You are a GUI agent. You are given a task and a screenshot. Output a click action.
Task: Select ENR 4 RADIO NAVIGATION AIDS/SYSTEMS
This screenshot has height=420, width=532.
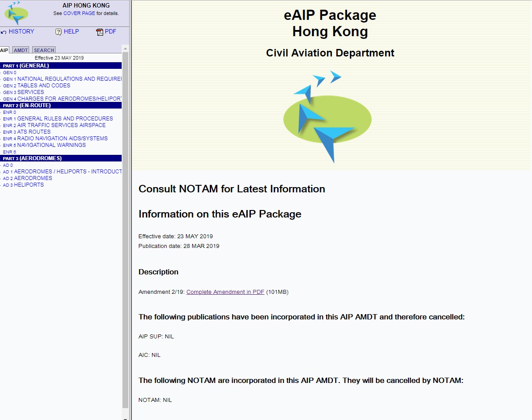tap(55, 138)
